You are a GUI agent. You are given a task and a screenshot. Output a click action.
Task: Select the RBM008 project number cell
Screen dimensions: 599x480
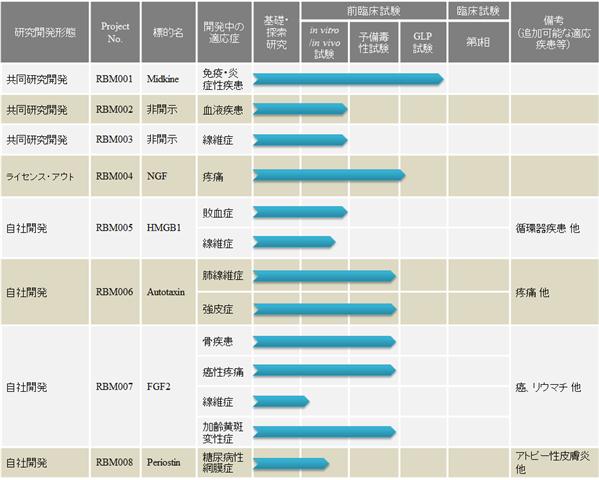pyautogui.click(x=115, y=463)
